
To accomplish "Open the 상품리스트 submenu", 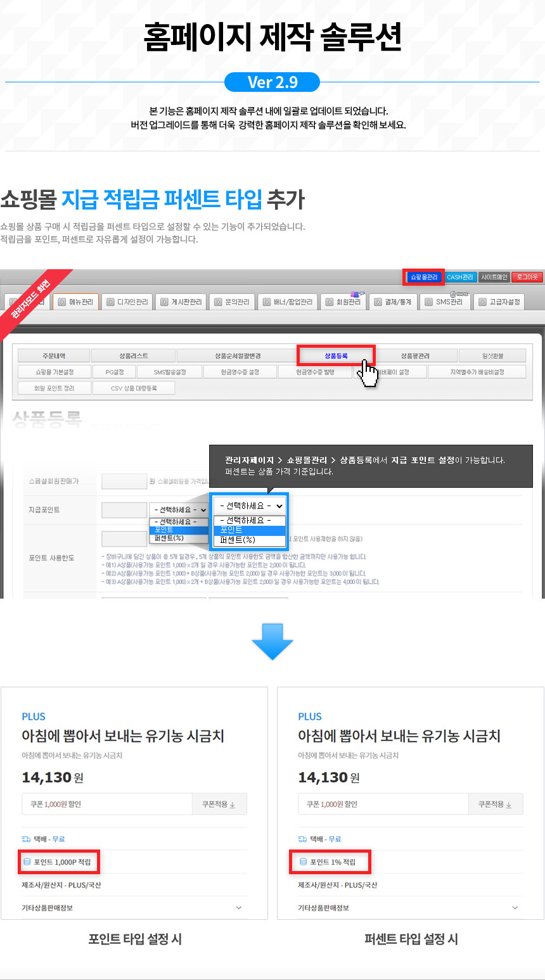I will (133, 356).
